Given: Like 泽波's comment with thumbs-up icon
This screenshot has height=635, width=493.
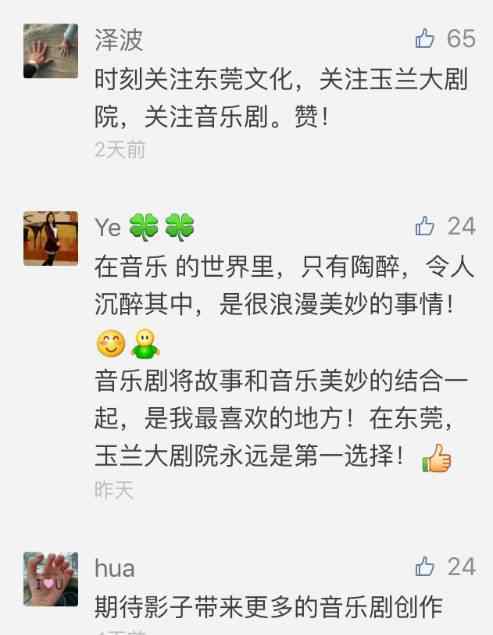Looking at the screenshot, I should point(425,38).
